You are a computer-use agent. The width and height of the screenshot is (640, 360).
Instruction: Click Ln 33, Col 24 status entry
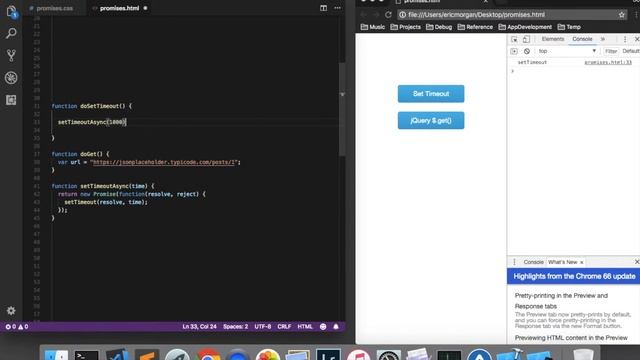click(x=199, y=327)
